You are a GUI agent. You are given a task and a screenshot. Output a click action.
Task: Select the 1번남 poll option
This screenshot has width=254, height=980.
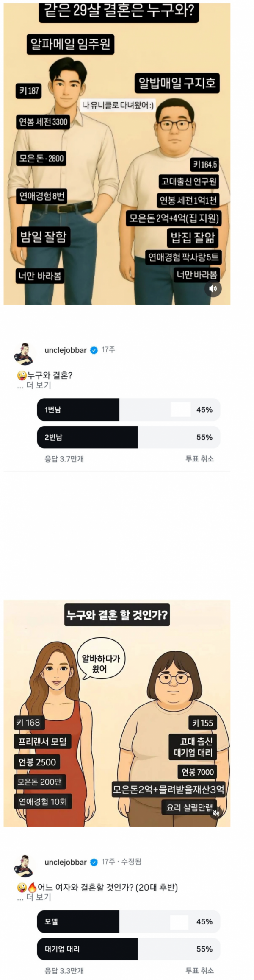click(x=128, y=410)
